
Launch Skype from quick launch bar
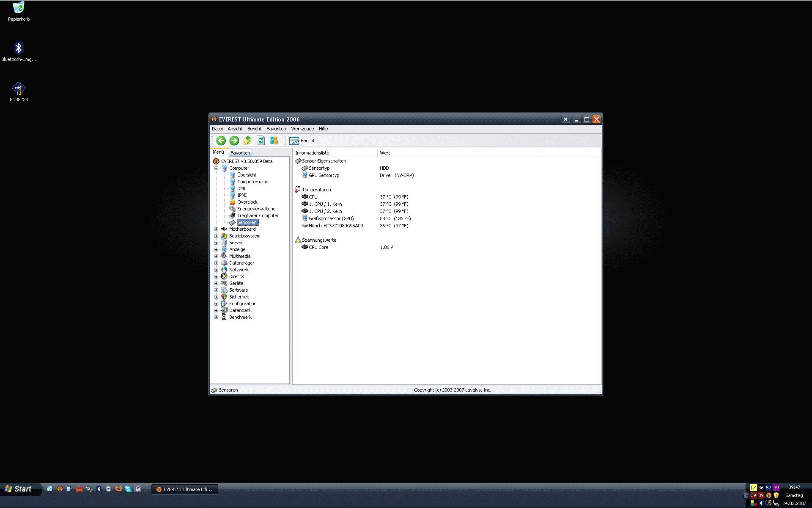[128, 489]
